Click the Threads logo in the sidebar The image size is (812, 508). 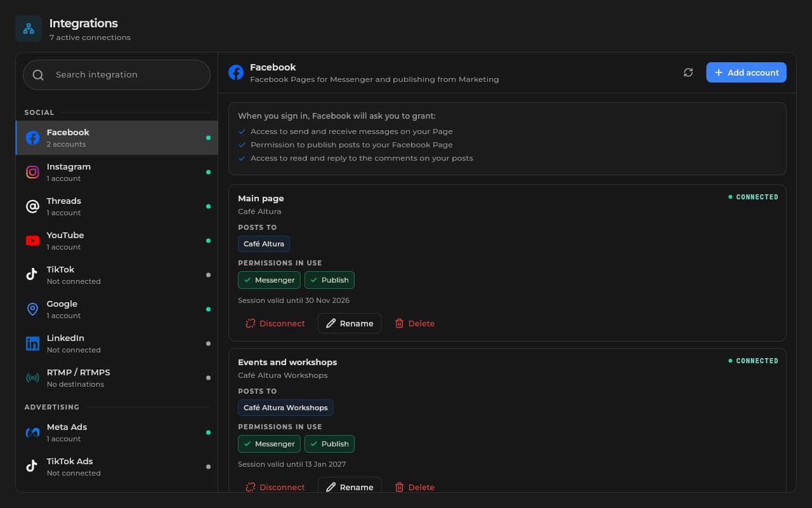[32, 206]
